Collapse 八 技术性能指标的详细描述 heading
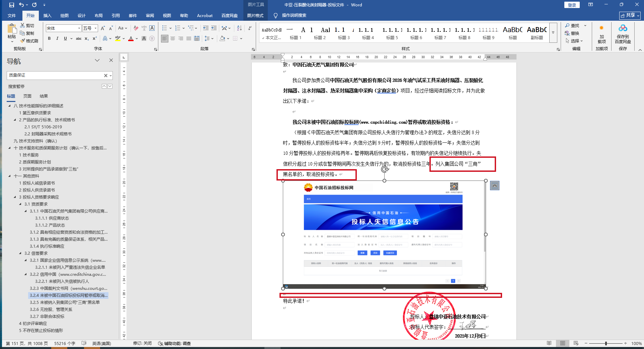 (x=9, y=106)
